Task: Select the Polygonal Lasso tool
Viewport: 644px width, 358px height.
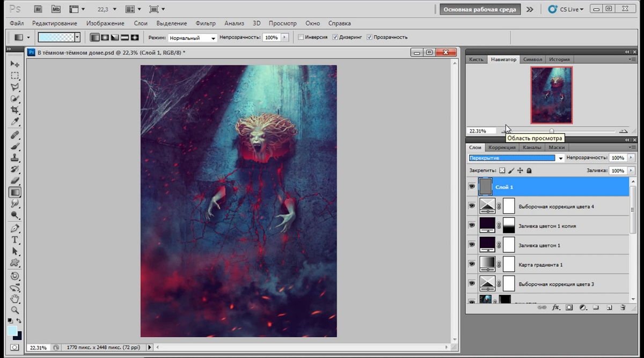Action: tap(15, 87)
